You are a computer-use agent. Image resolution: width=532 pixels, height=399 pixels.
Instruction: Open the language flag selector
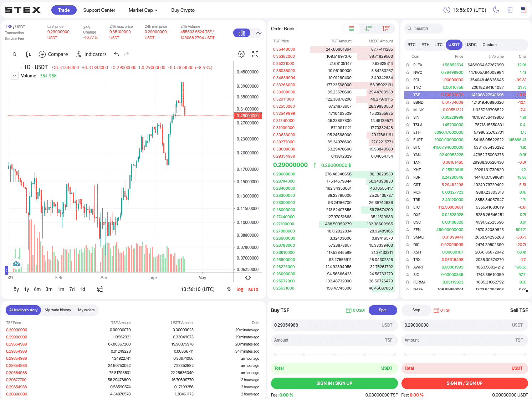point(524,10)
